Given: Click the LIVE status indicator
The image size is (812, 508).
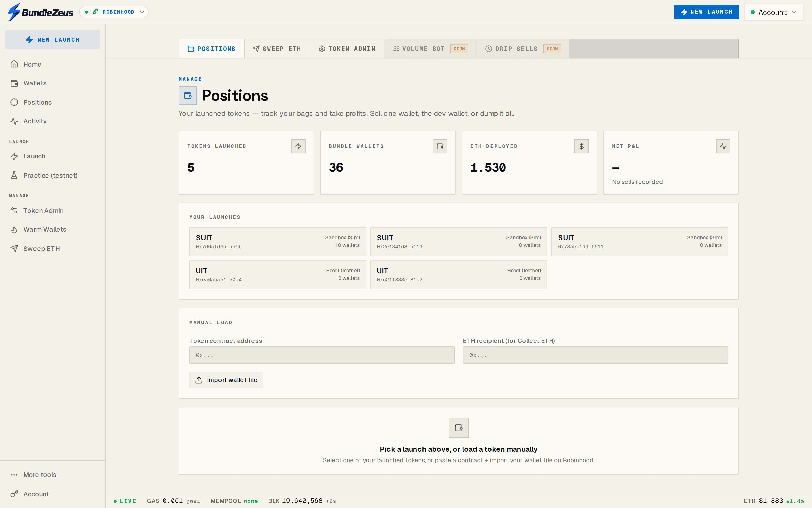Looking at the screenshot, I should (x=125, y=501).
